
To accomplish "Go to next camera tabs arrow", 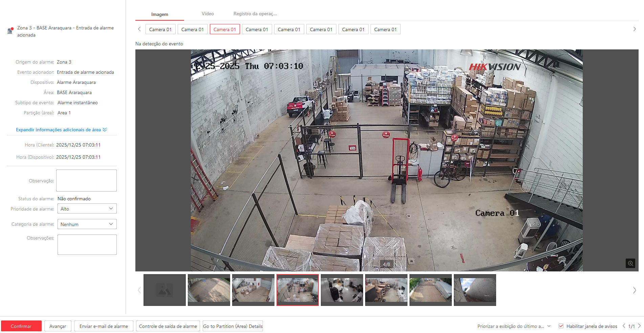I will 635,29.
